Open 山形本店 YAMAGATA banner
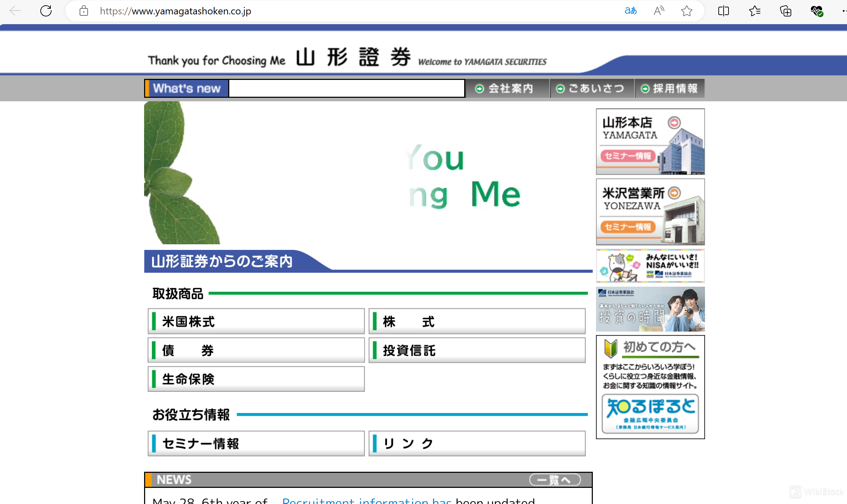 [650, 142]
